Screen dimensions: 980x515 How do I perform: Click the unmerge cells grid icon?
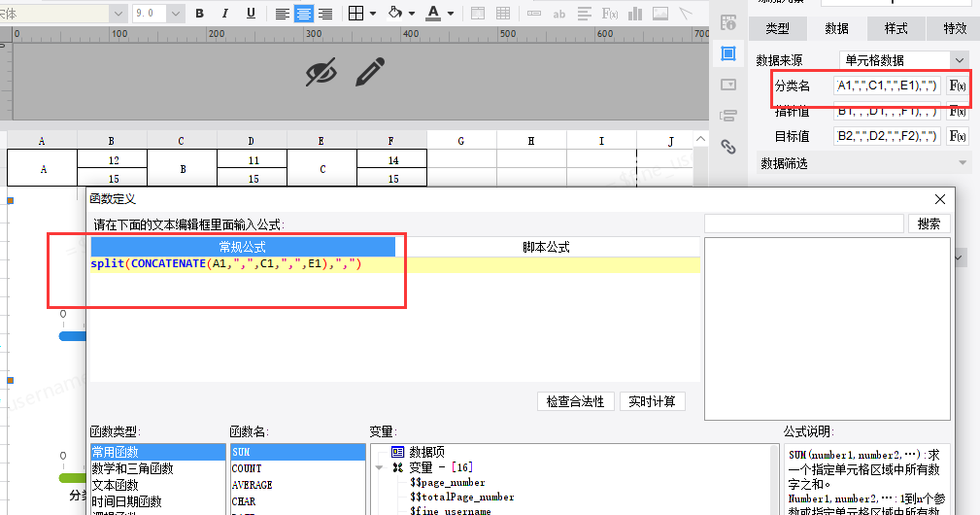pyautogui.click(x=502, y=14)
